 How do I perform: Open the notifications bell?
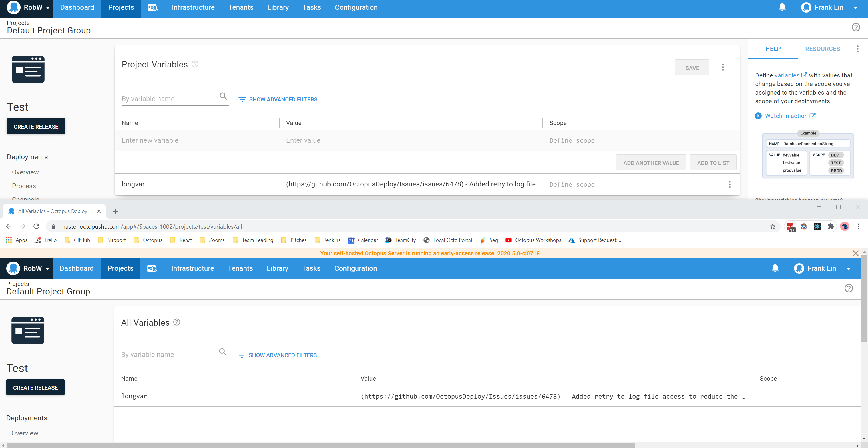tap(781, 7)
